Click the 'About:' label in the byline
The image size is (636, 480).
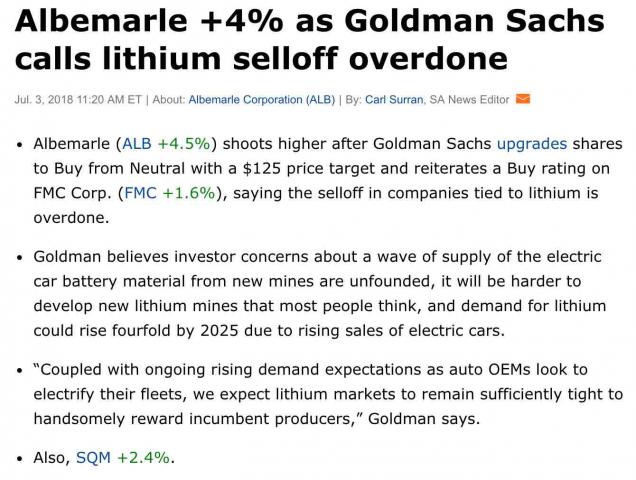point(169,100)
